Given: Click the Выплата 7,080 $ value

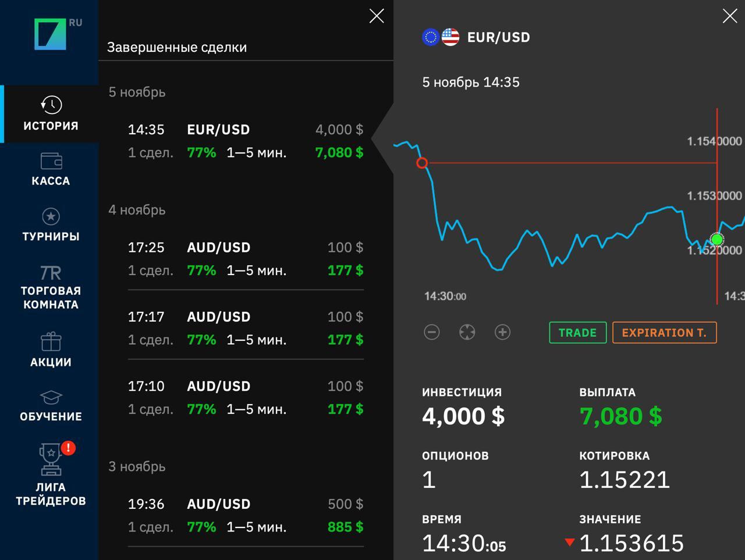Looking at the screenshot, I should [x=621, y=416].
